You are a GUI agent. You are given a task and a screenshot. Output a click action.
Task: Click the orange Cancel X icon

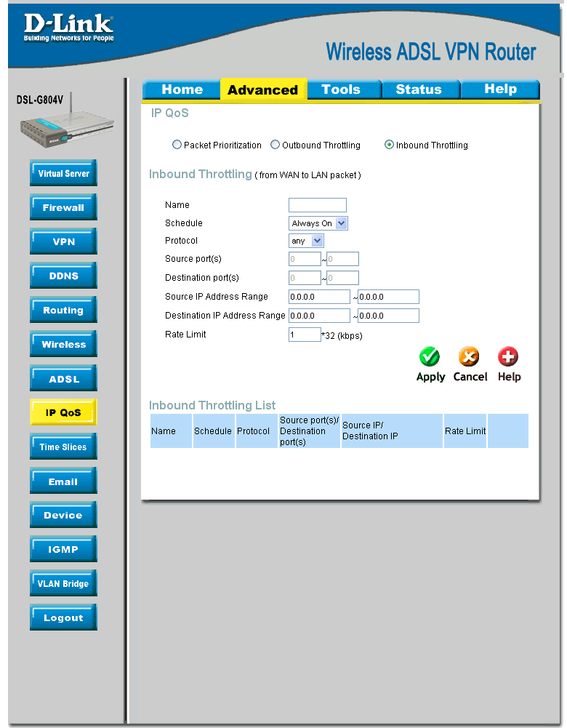coord(469,356)
